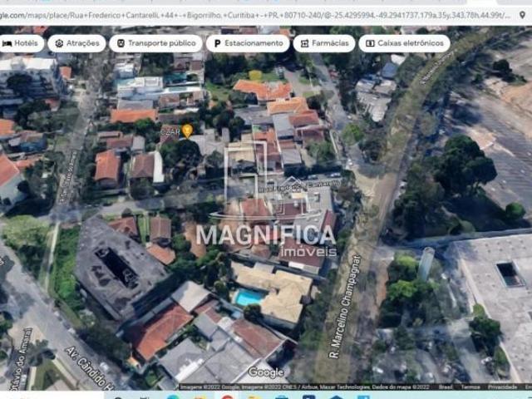Image resolution: width=532 pixels, height=399 pixels.
Task: Click the Av. Cândido street label
Action: pyautogui.click(x=91, y=368)
